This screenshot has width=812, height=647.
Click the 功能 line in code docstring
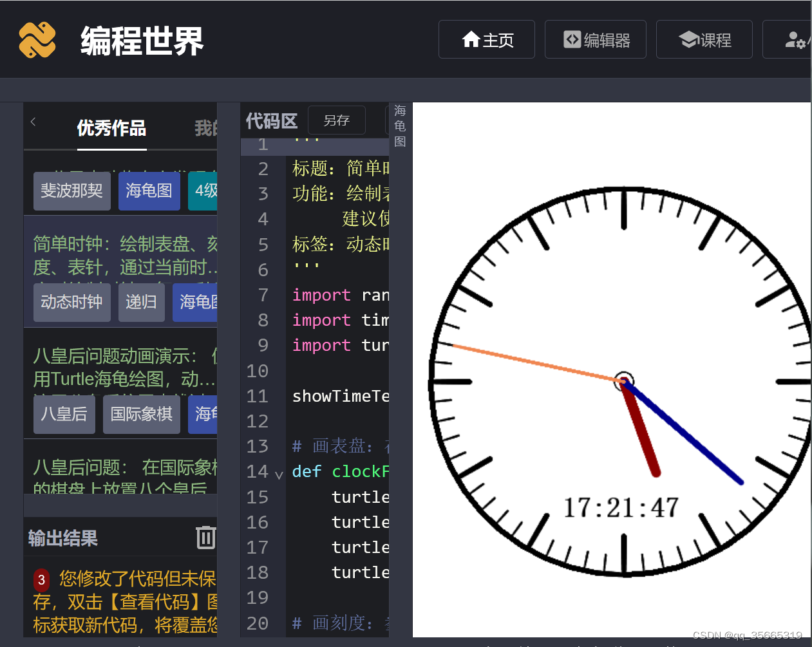[x=341, y=194]
